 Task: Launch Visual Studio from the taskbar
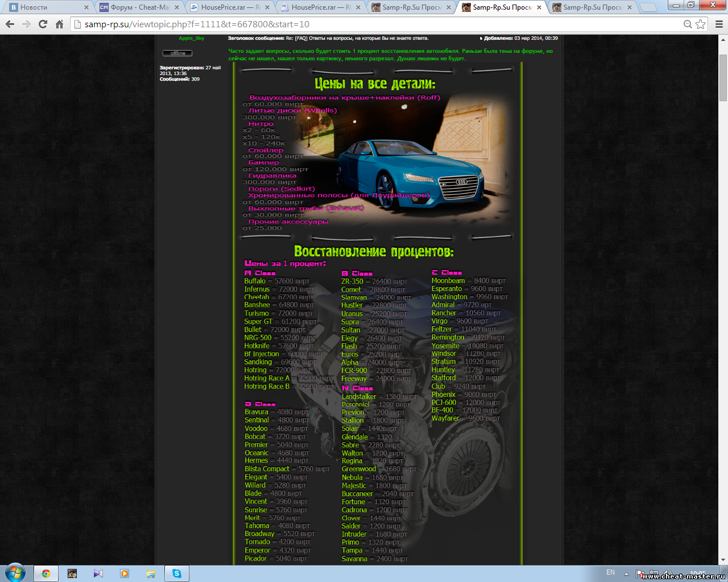click(98, 573)
